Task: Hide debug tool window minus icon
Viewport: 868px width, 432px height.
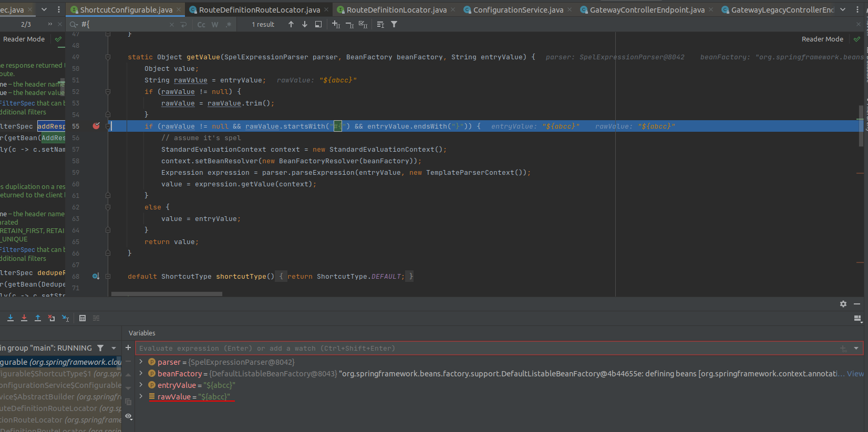Action: point(857,304)
